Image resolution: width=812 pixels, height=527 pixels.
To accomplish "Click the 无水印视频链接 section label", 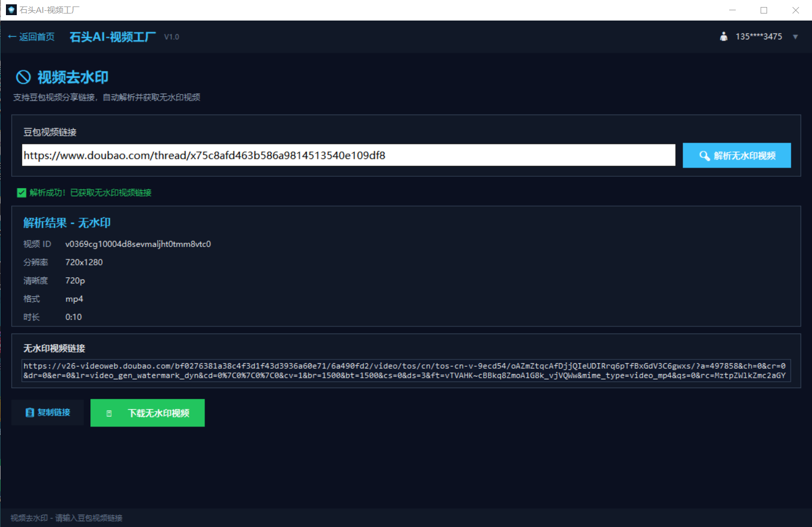I will [54, 349].
